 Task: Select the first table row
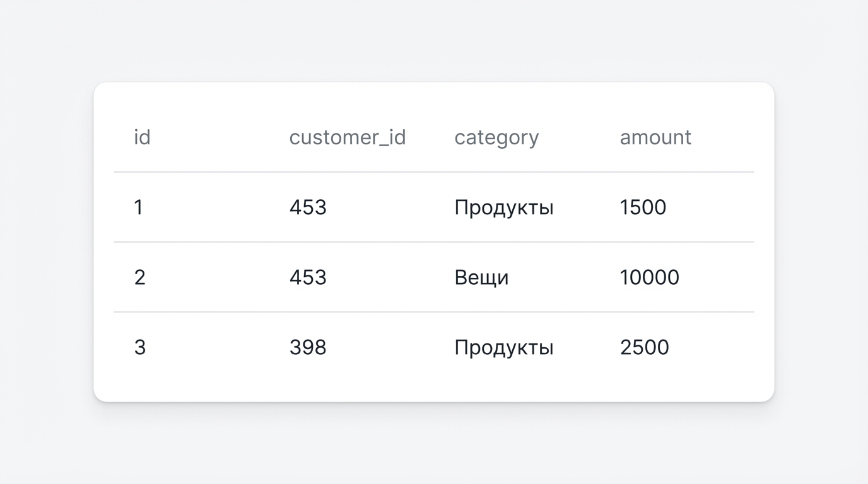[x=433, y=207]
